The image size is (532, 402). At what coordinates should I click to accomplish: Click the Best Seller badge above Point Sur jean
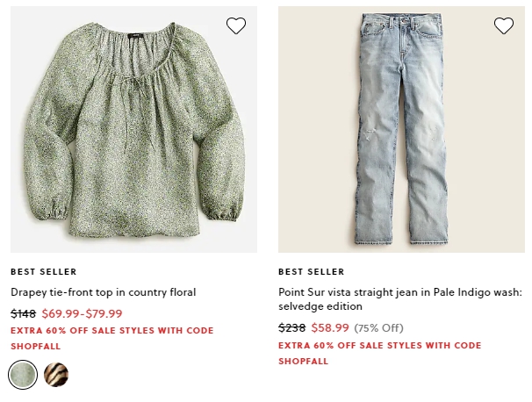point(311,272)
